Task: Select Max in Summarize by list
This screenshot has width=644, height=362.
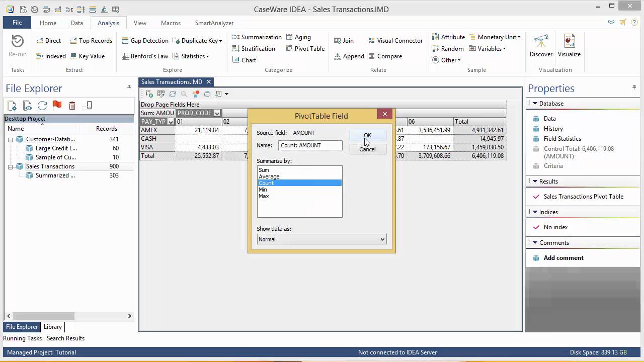Action: 299,196
